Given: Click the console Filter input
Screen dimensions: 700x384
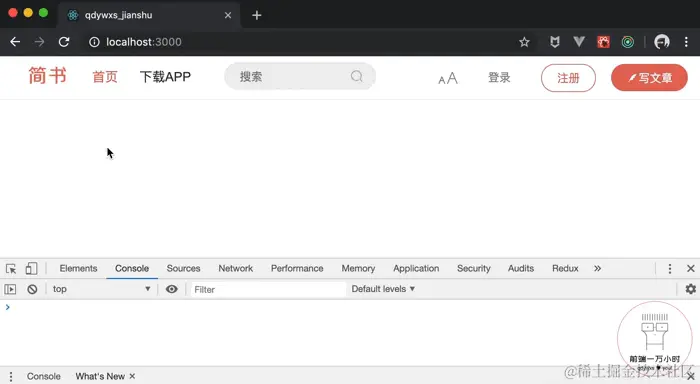Looking at the screenshot, I should coord(268,289).
